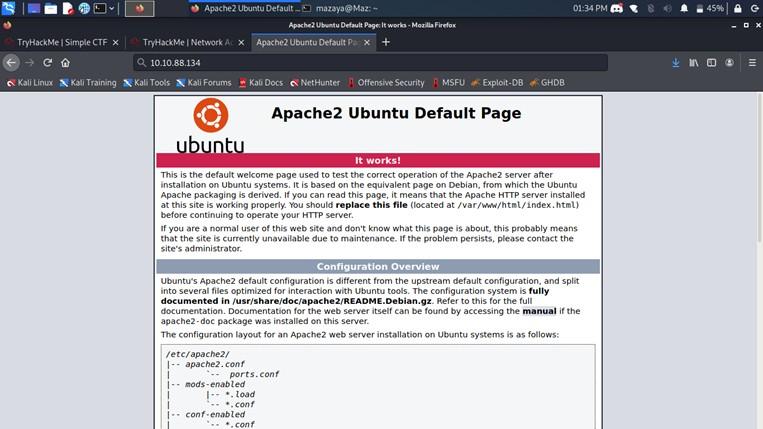
Task: Click the address bar showing 10.10.88.134
Action: coord(370,62)
